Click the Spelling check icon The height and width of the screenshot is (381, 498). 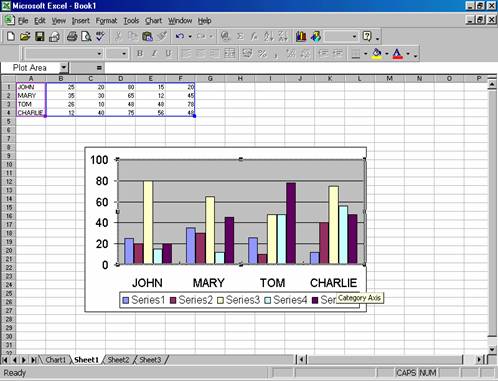(100, 36)
